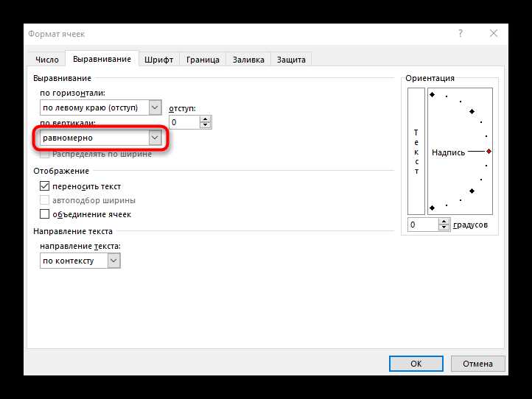Decrease orientation degrees with down arrow
This screenshot has width=532, height=399.
(x=444, y=227)
